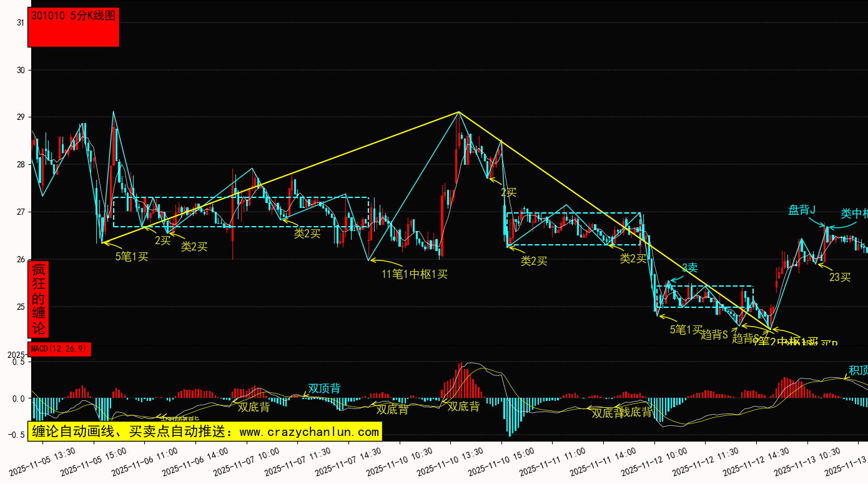Click the cyan "双顶背" MACD label
The height and width of the screenshot is (484, 868).
[x=324, y=388]
